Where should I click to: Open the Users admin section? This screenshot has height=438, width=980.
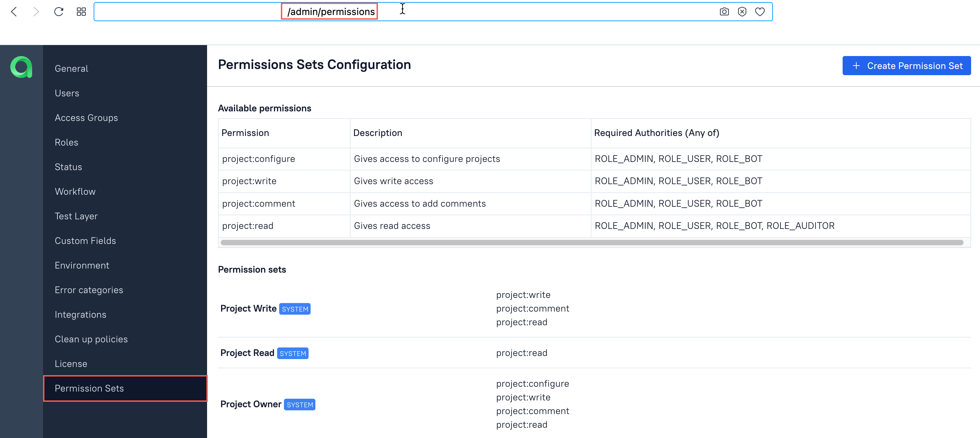pos(67,93)
